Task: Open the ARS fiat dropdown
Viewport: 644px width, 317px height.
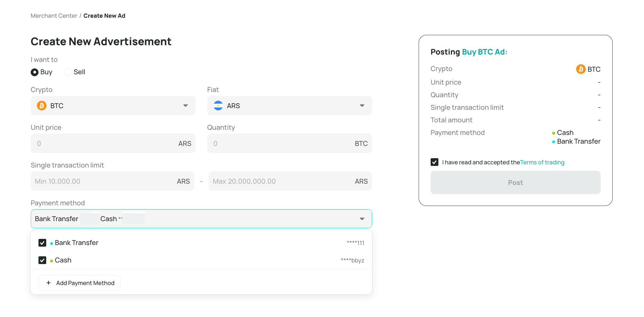Action: pyautogui.click(x=290, y=106)
